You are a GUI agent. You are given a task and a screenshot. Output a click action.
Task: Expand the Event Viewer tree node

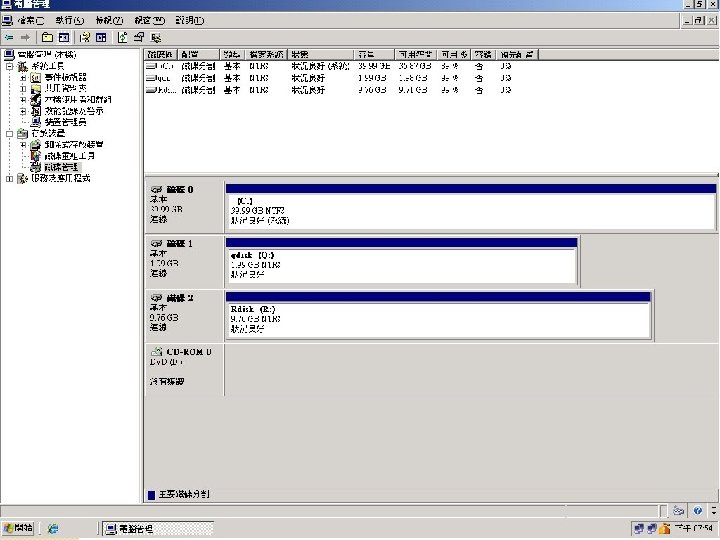(x=23, y=77)
